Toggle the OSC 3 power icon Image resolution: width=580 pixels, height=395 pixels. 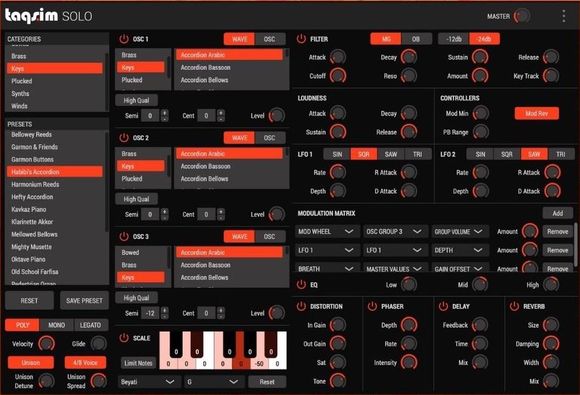tap(124, 236)
